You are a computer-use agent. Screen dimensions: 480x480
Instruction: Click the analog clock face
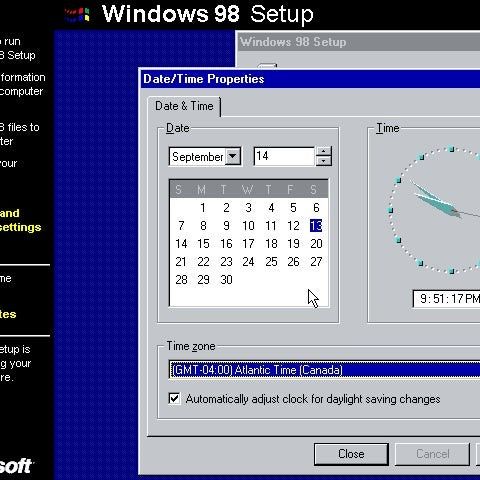pyautogui.click(x=435, y=210)
